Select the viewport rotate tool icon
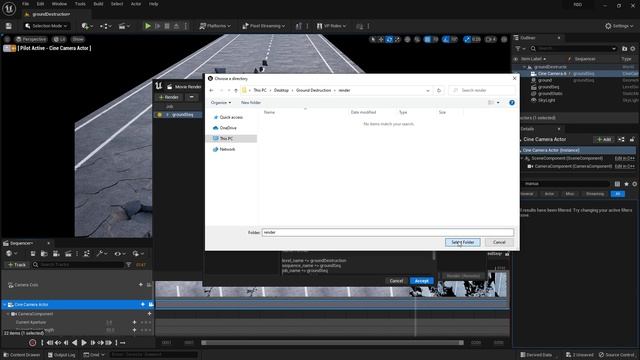640x360 pixels. coord(389,39)
